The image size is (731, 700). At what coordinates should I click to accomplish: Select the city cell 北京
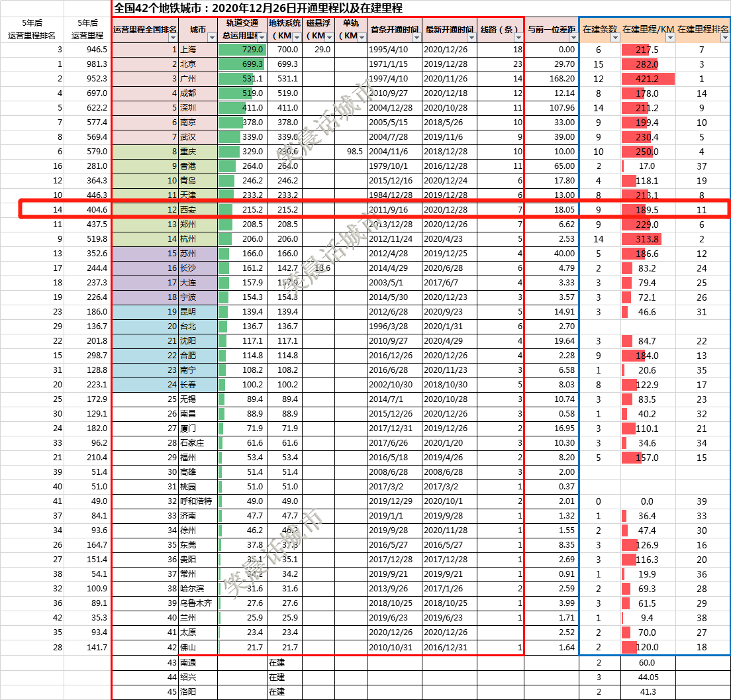198,64
